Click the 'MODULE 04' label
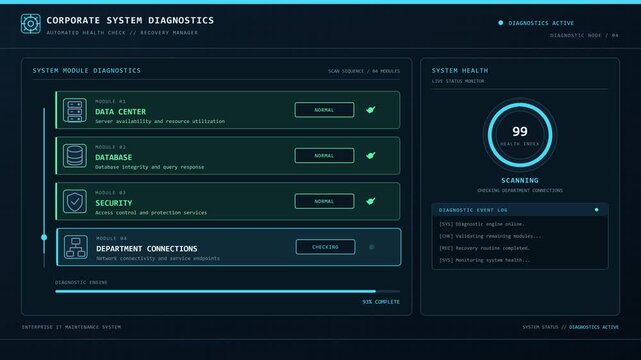This screenshot has width=641, height=360. (x=112, y=239)
